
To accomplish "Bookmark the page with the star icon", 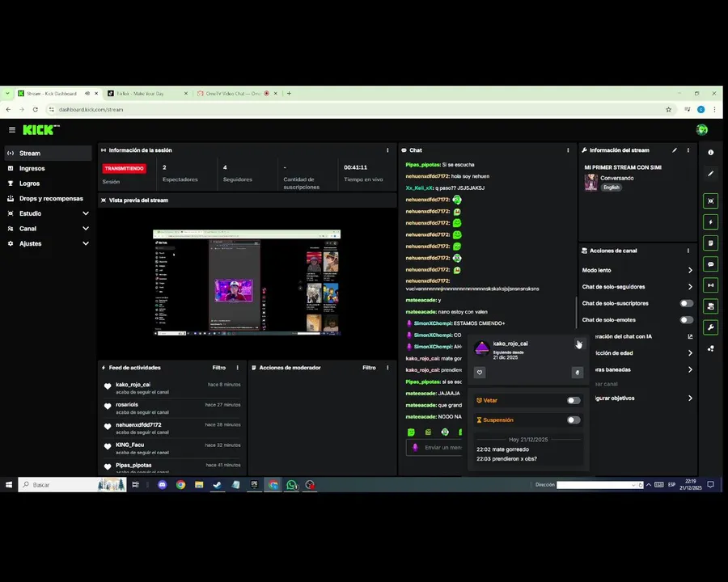I will pos(669,110).
